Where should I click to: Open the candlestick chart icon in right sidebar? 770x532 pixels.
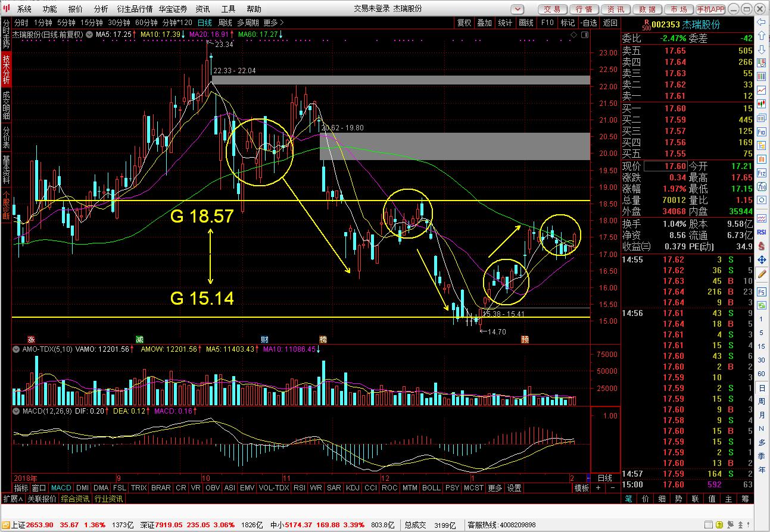pyautogui.click(x=761, y=104)
